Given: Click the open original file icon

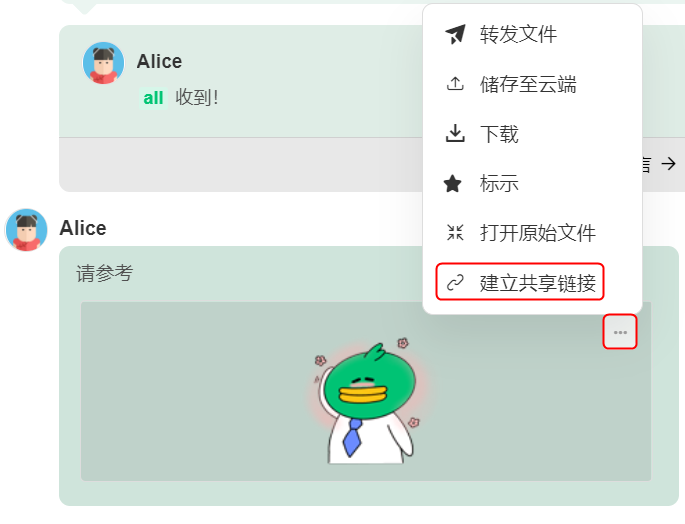Looking at the screenshot, I should pyautogui.click(x=455, y=233).
